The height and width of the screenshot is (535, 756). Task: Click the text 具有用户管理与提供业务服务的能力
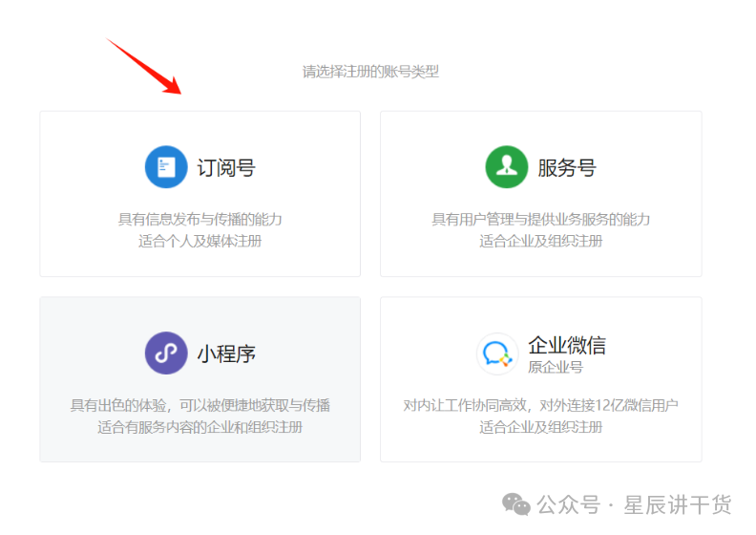pos(540,220)
